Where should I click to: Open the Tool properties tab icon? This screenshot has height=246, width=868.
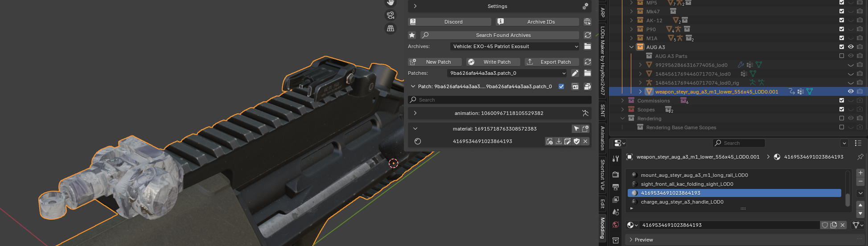coord(616,159)
